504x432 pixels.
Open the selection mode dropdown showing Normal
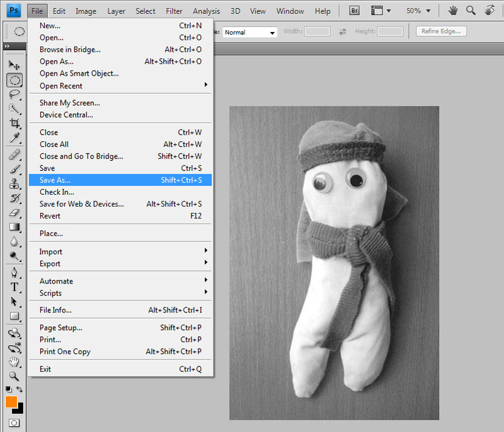coord(249,31)
